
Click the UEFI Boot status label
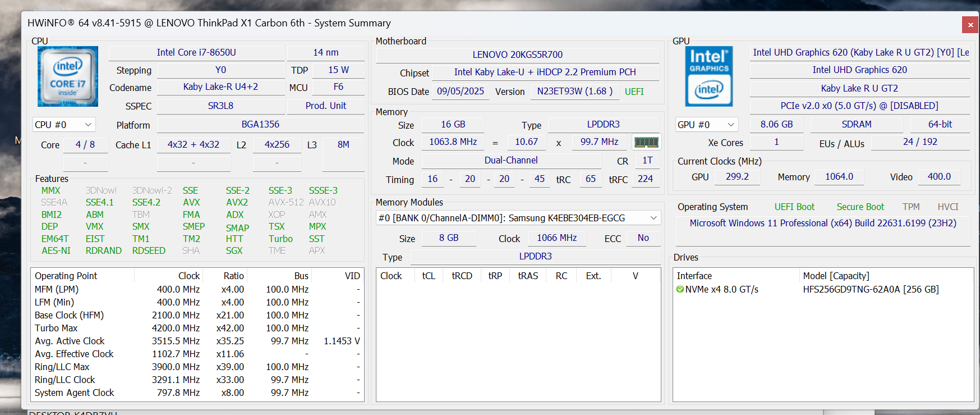(x=794, y=207)
